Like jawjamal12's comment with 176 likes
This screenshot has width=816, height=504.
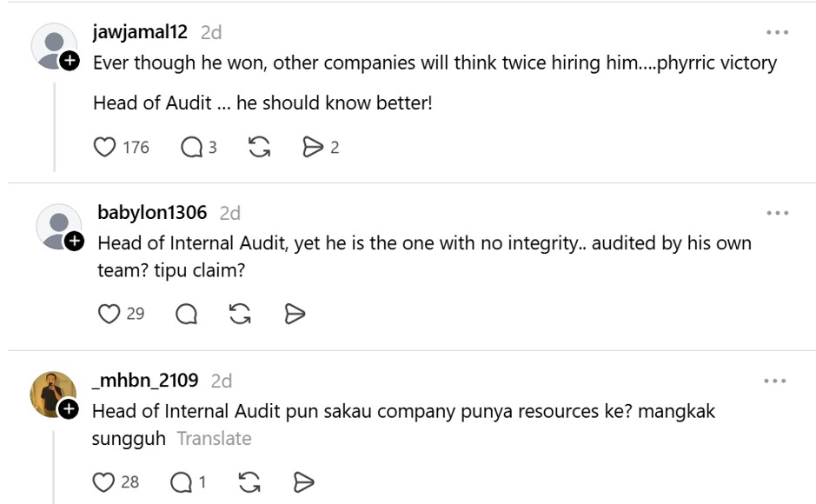point(104,147)
